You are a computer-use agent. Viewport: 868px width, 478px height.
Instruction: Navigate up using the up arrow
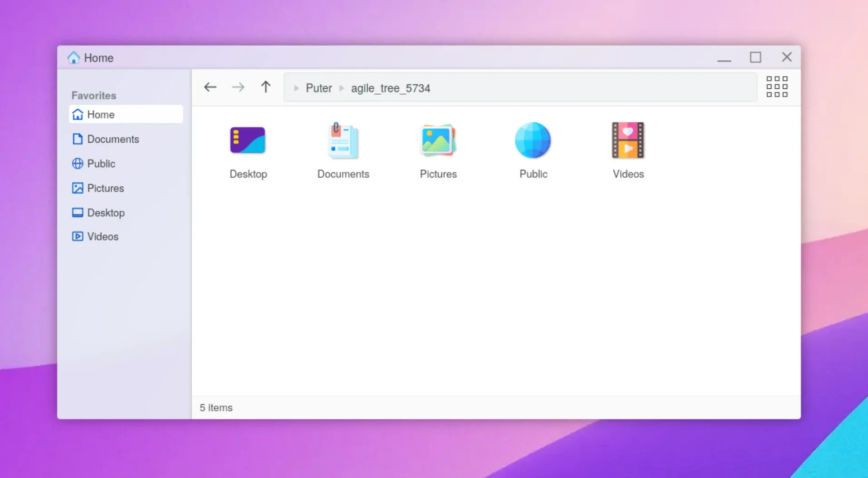tap(265, 87)
